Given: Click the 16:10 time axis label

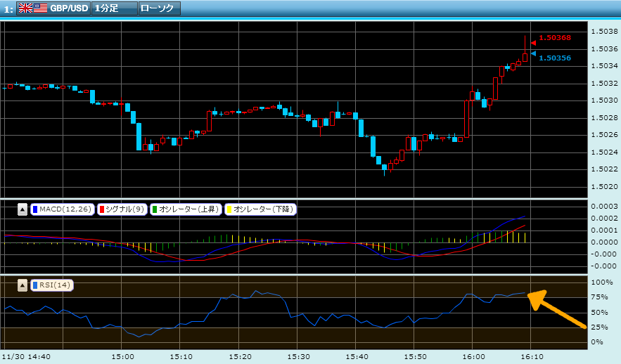Looking at the screenshot, I should click(x=532, y=356).
